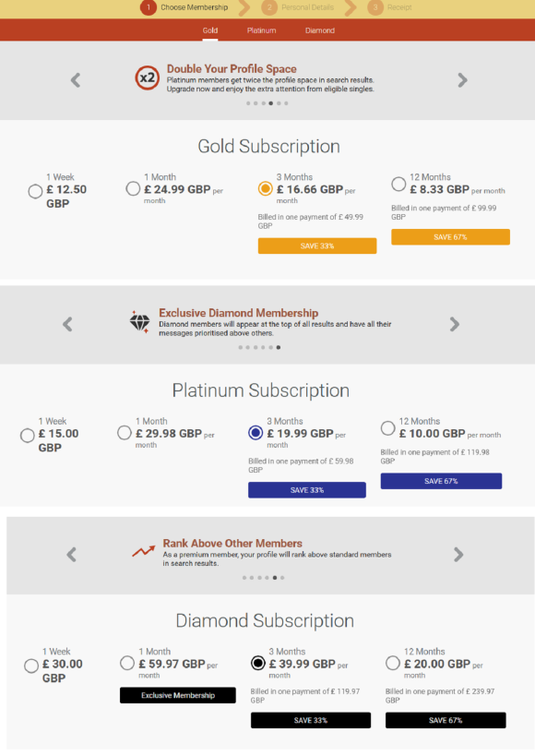Advance the Double Your Profile Space banner forward
This screenshot has width=535, height=756.
coord(462,80)
